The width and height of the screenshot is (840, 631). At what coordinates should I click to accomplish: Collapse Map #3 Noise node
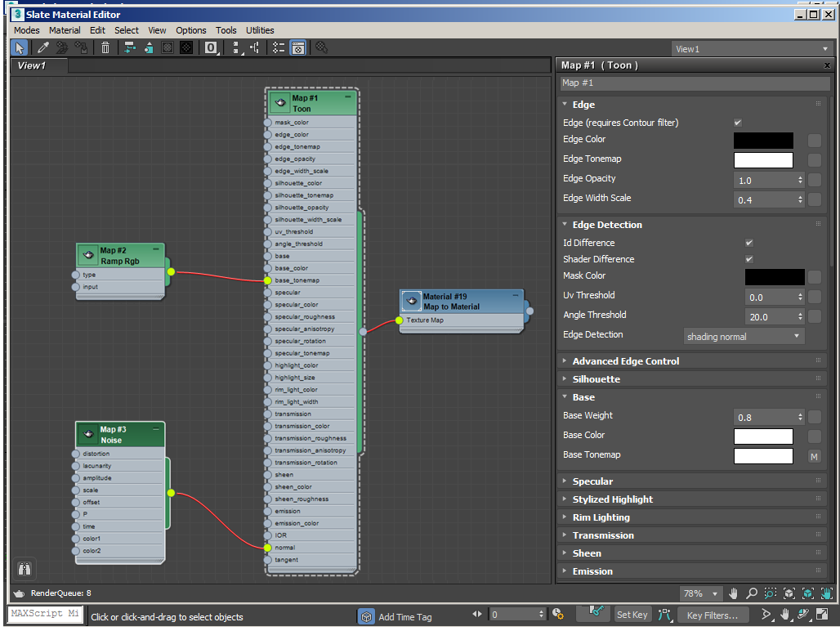click(x=156, y=428)
